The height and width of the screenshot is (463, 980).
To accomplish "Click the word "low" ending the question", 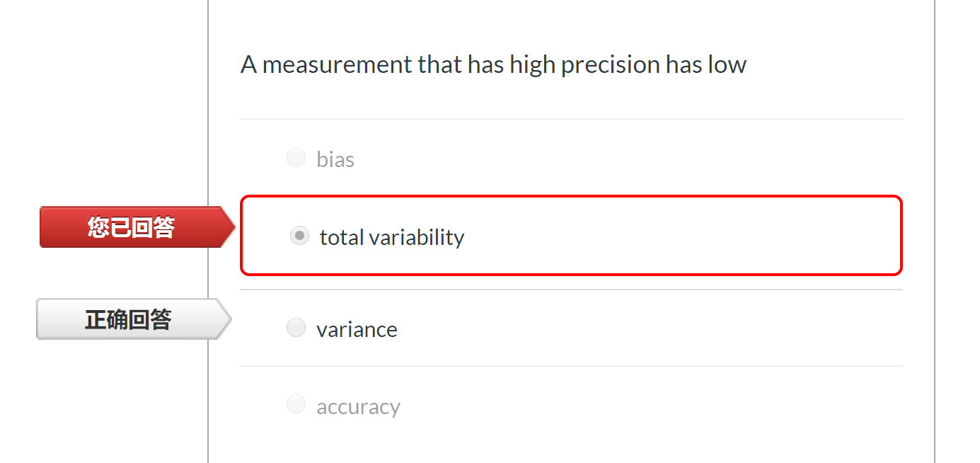I will (727, 65).
